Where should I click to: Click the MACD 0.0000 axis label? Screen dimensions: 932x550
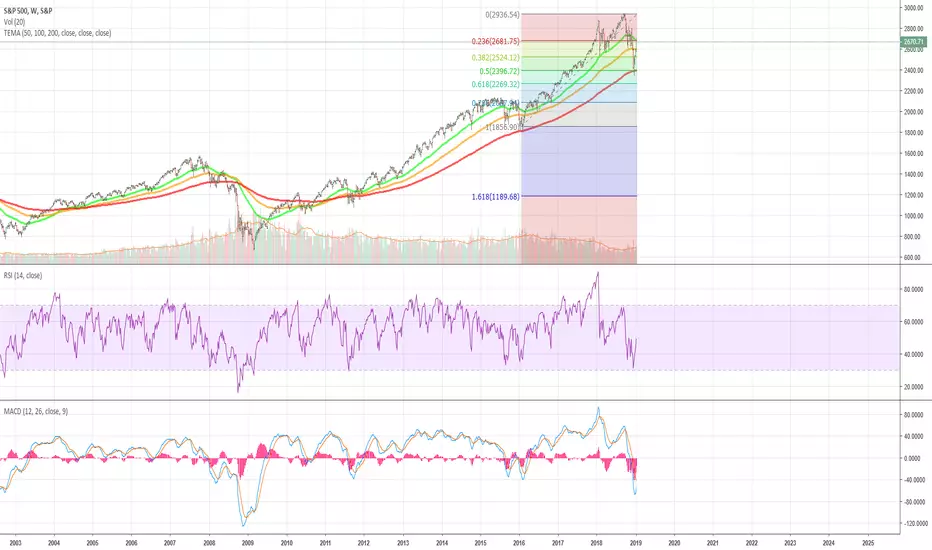[914, 458]
